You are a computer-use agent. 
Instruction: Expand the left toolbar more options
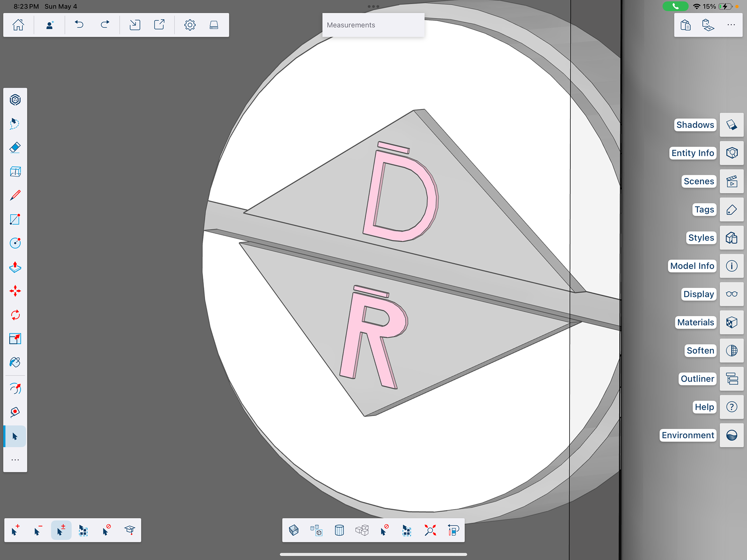point(15,460)
